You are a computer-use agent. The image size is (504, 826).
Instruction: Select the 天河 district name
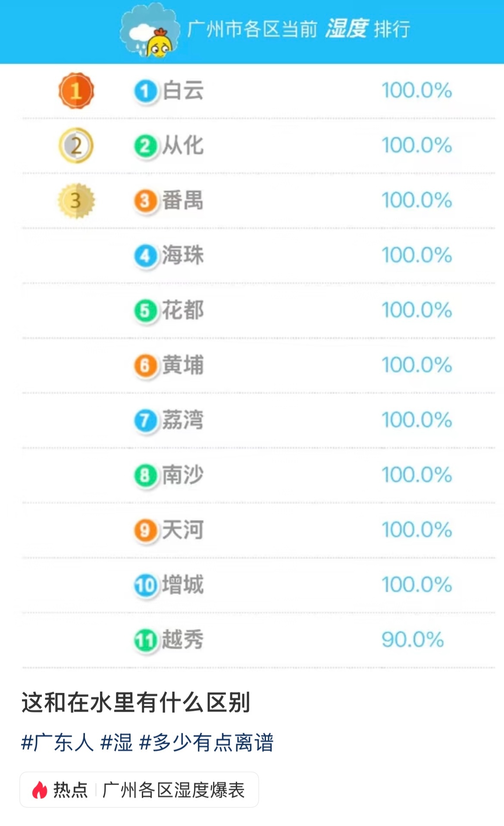tap(183, 530)
